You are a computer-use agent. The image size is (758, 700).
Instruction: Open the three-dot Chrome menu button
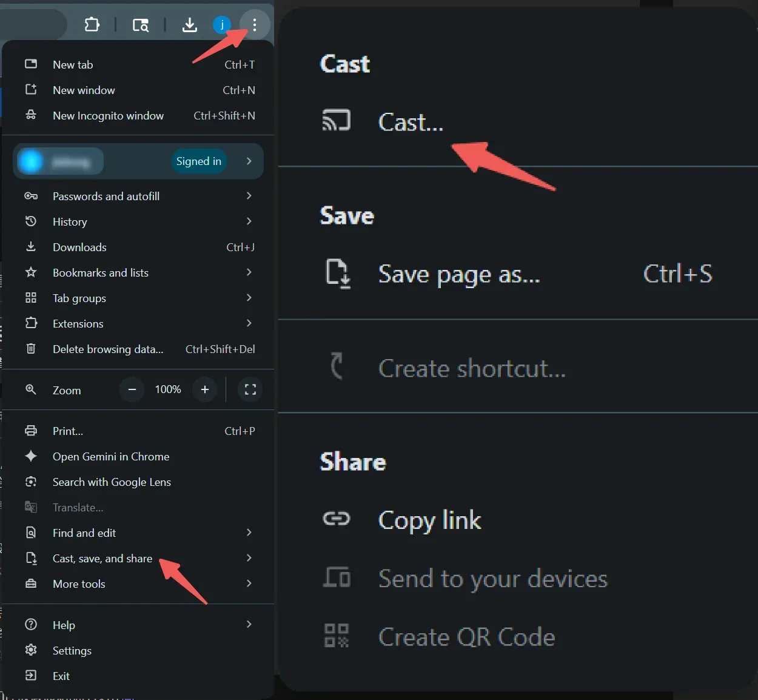click(255, 25)
